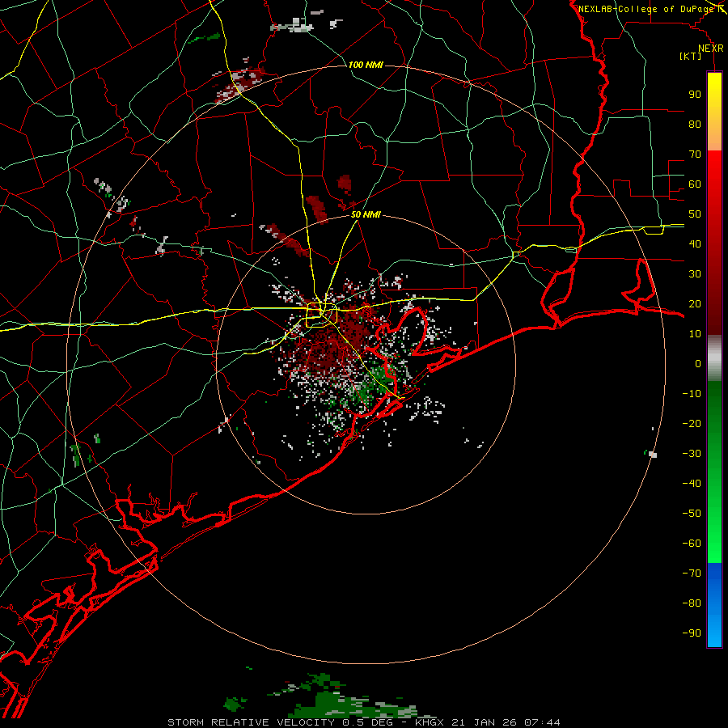Click the -60 value on the velocity scale

(692, 544)
